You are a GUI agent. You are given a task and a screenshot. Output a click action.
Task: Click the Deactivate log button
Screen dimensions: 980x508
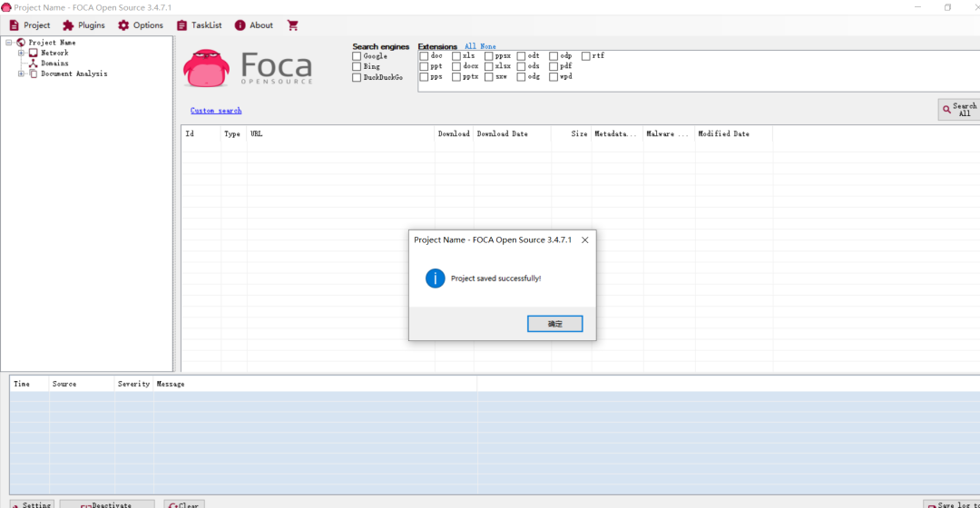[x=107, y=505]
